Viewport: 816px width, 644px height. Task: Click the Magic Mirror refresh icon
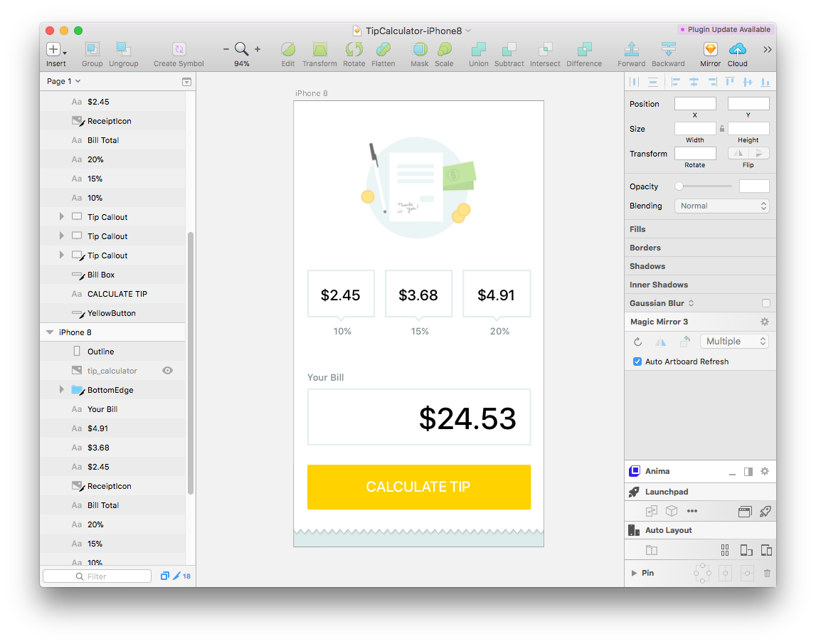(x=637, y=342)
